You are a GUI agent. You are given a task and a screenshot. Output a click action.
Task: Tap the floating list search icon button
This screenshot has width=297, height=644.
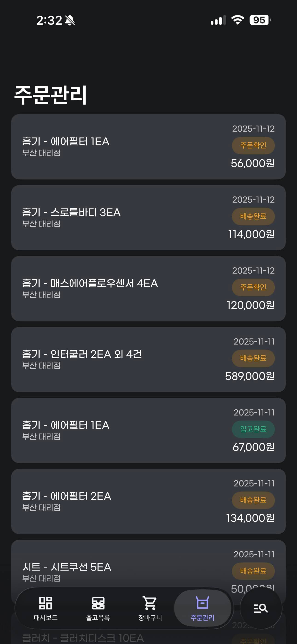coord(261,608)
